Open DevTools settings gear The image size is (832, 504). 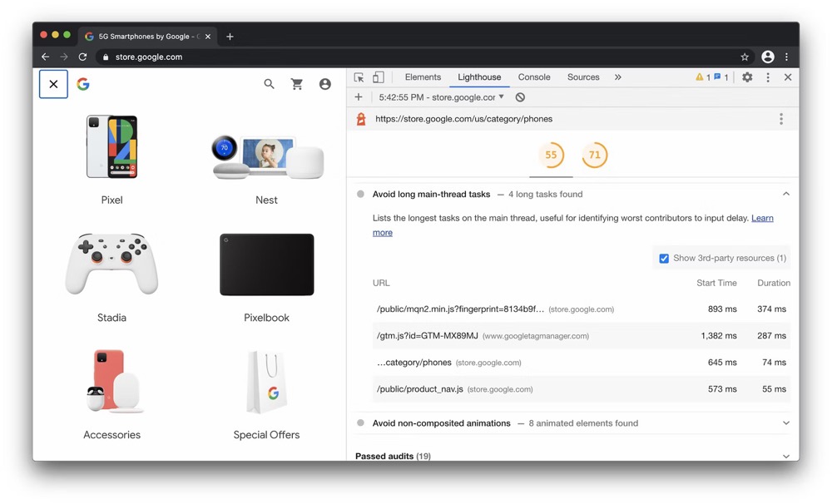pos(747,77)
